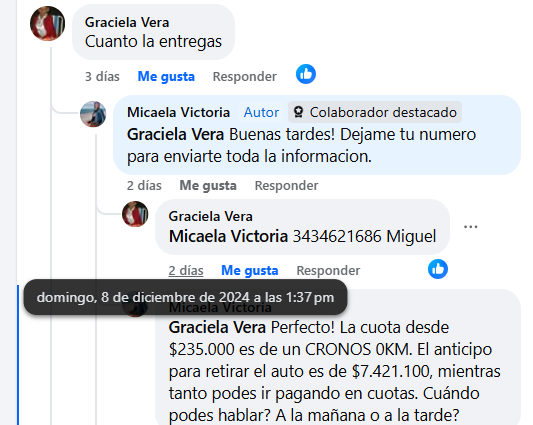Reply to the 'Cuanto la entregas' comment
Viewport: 533px width, 425px height.
click(x=244, y=76)
